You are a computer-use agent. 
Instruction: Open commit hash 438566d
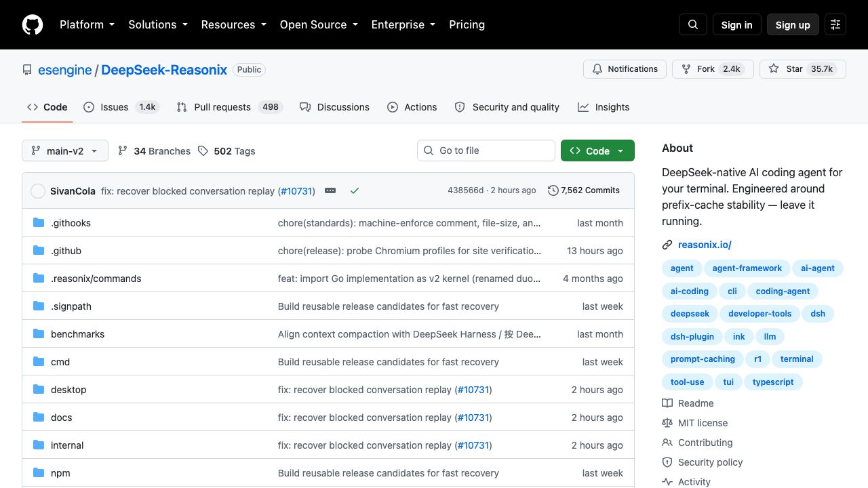(465, 190)
